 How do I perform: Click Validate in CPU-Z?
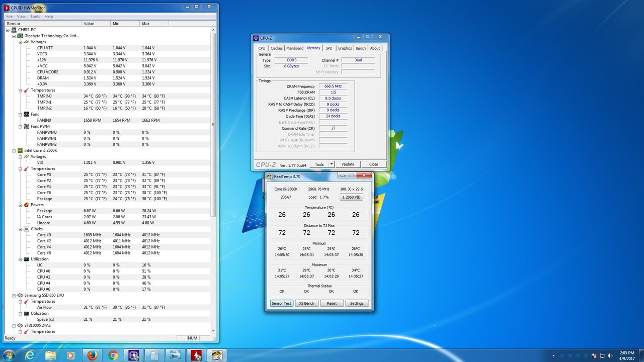pos(348,164)
